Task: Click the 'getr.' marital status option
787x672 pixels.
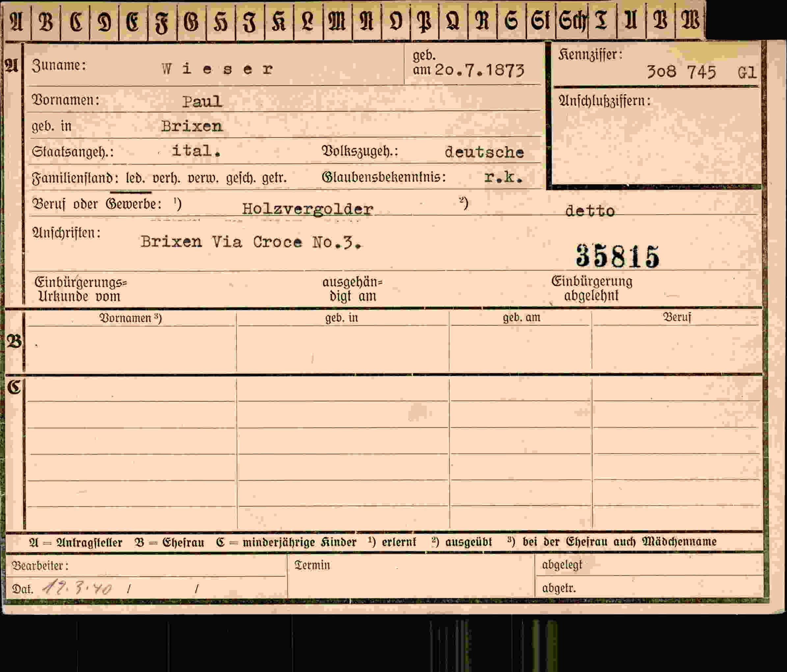Action: click(x=274, y=178)
